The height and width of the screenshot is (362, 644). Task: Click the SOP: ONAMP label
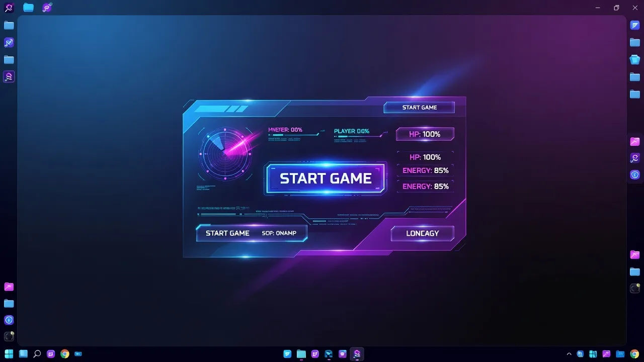[279, 233]
